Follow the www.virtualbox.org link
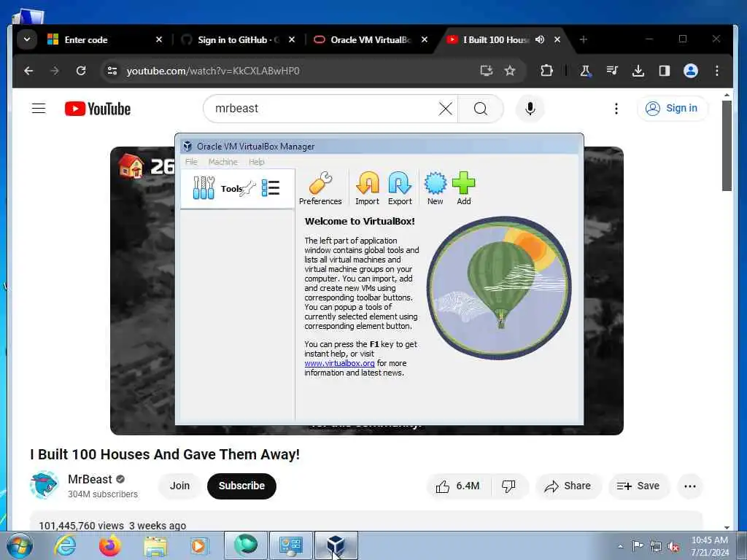Image resolution: width=747 pixels, height=560 pixels. 339,363
